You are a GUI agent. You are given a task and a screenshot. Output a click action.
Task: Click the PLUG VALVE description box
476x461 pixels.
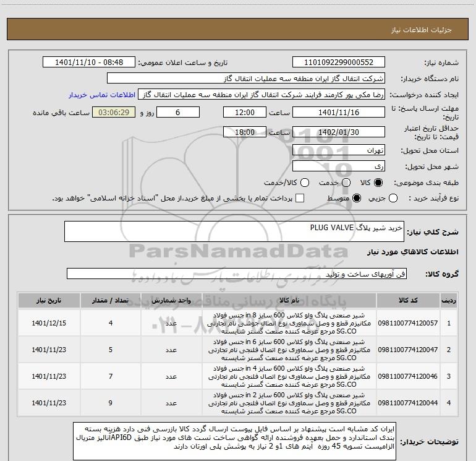[234, 231]
